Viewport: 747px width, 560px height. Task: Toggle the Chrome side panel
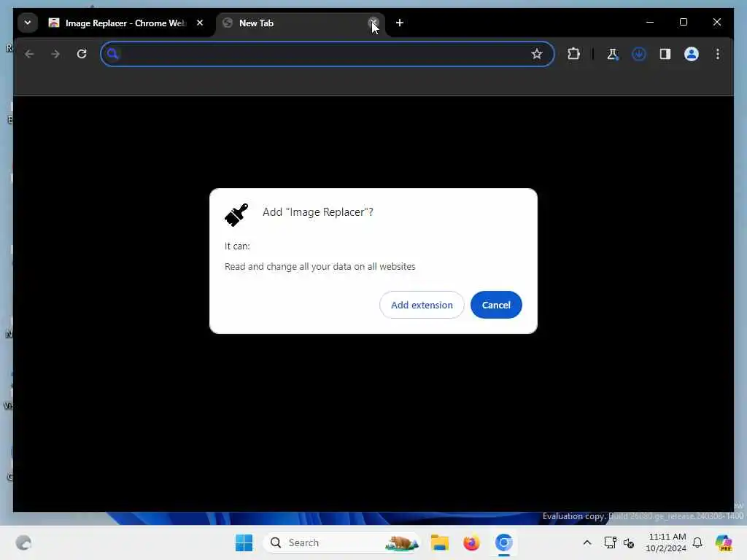[665, 54]
